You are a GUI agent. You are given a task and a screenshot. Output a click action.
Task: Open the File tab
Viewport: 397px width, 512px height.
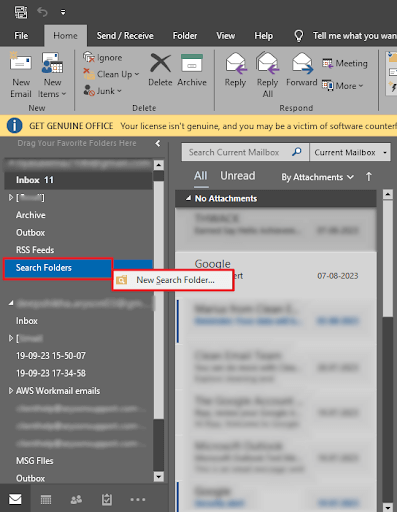21,36
